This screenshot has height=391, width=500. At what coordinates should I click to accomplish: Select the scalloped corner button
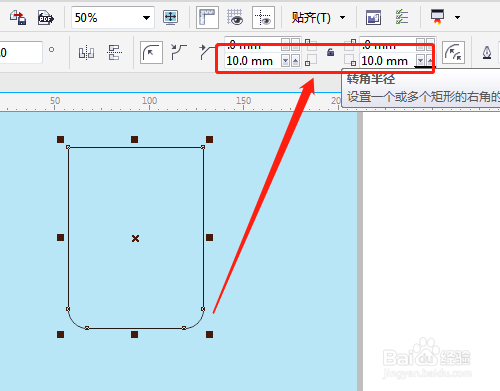pos(179,53)
